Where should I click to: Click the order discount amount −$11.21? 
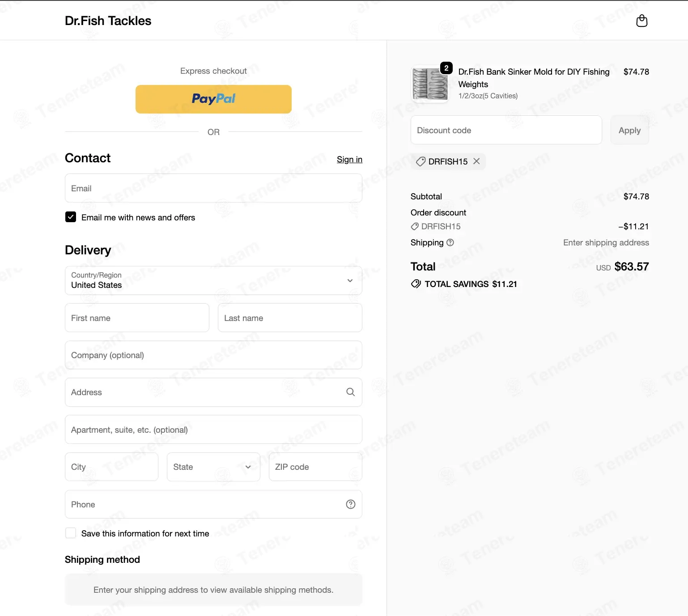click(x=633, y=226)
